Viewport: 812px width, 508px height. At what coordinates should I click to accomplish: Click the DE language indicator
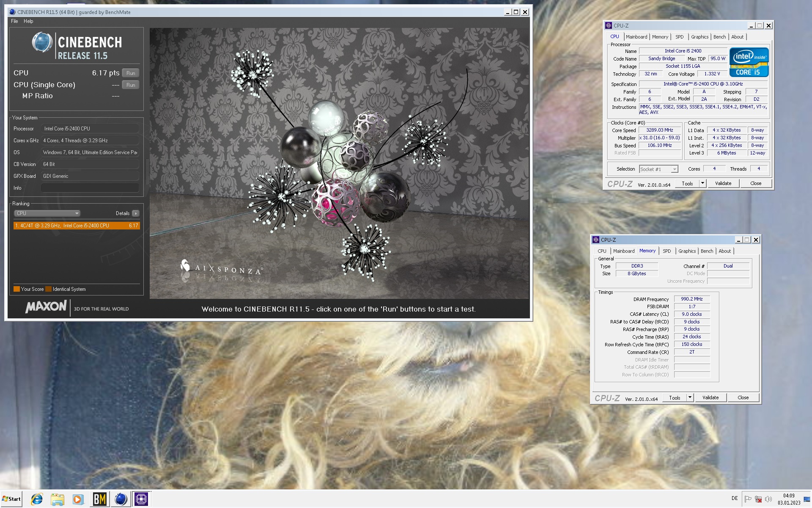coord(735,498)
